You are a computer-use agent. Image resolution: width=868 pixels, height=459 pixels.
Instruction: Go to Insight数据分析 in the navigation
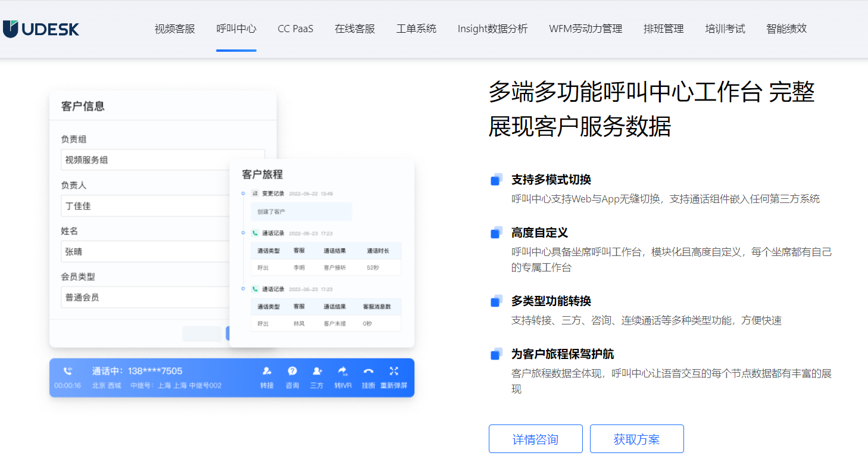(492, 29)
